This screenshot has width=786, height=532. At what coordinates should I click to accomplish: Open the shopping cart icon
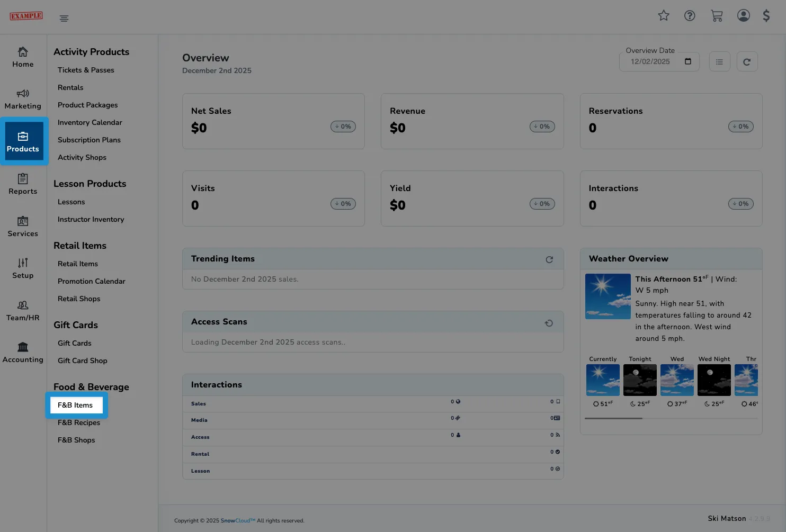pos(717,16)
